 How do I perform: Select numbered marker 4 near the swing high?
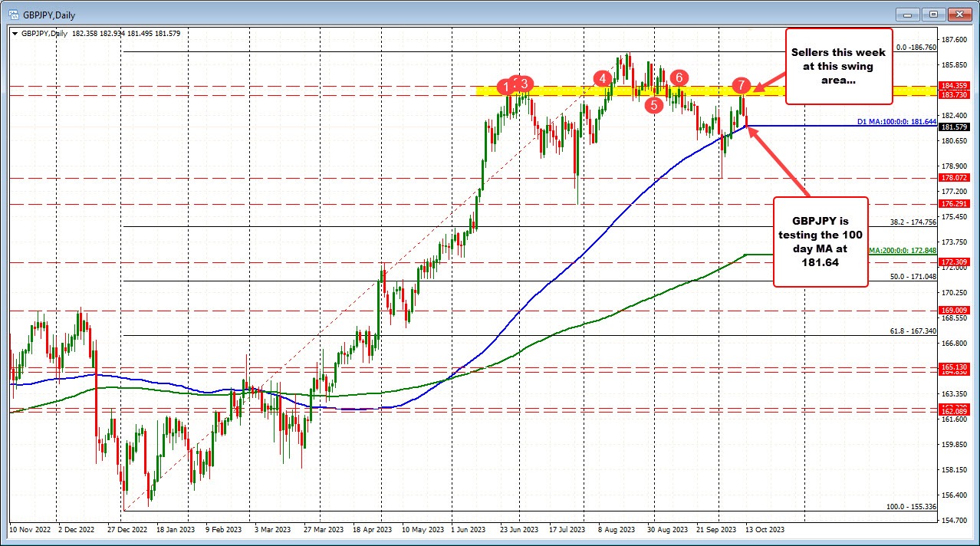(x=603, y=78)
